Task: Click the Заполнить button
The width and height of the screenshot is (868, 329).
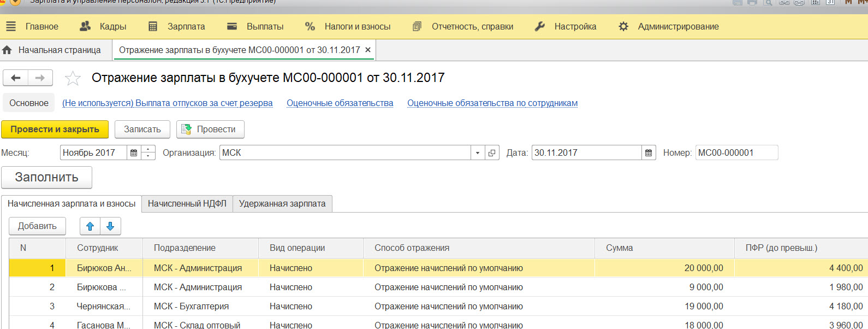Action: coord(46,178)
